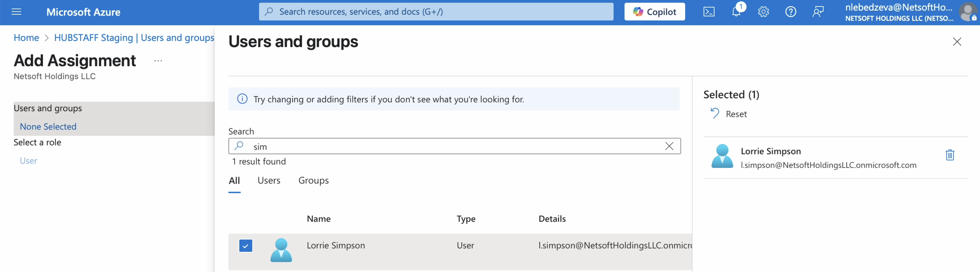The width and height of the screenshot is (980, 272).
Task: Switch to the Users tab
Action: (269, 180)
